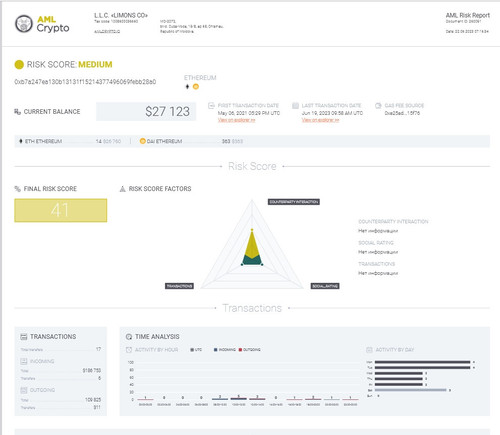This screenshot has width=500, height=435.
Task: Click the green area of the radar chart
Action: pos(252,261)
